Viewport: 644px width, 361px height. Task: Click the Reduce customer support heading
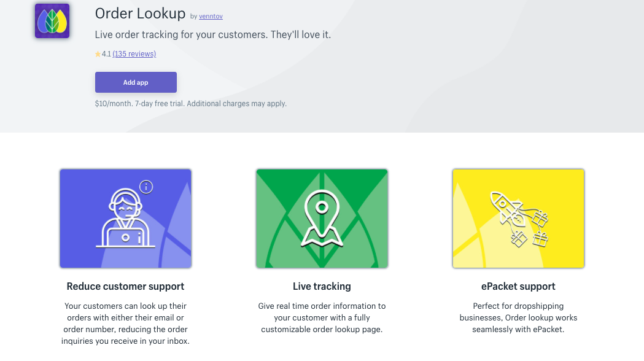pos(126,286)
